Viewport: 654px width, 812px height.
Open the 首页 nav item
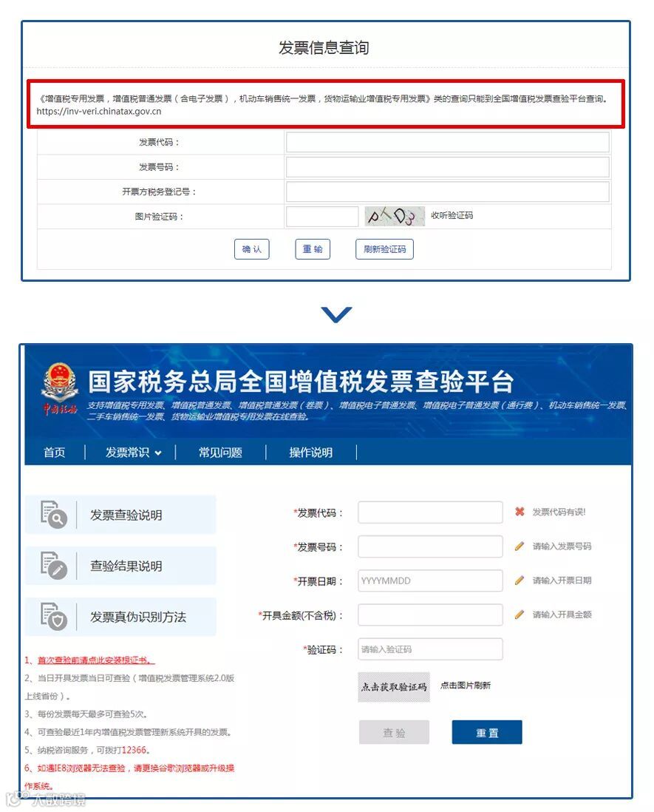pos(55,453)
